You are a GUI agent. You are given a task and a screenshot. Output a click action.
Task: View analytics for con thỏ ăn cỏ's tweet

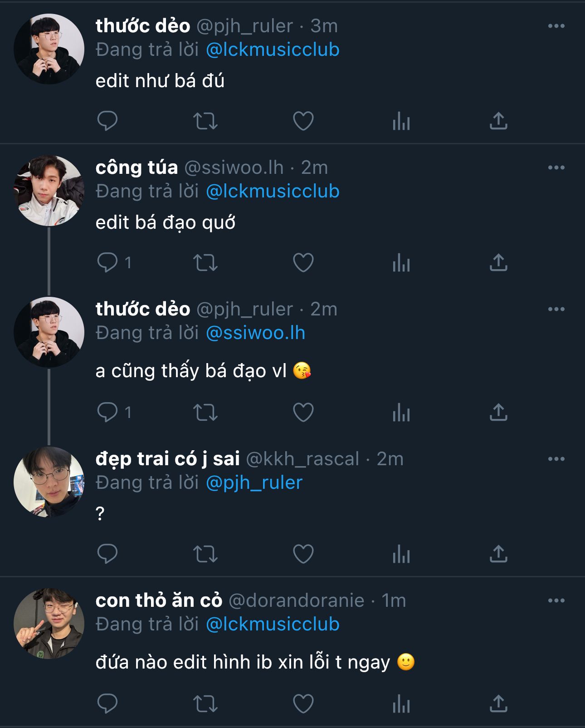pyautogui.click(x=401, y=704)
